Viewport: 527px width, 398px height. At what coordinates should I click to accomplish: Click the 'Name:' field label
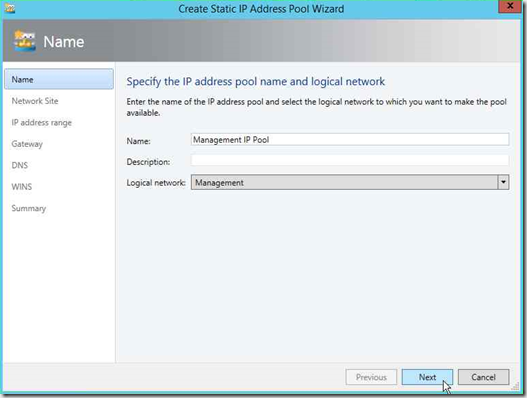[x=138, y=141]
